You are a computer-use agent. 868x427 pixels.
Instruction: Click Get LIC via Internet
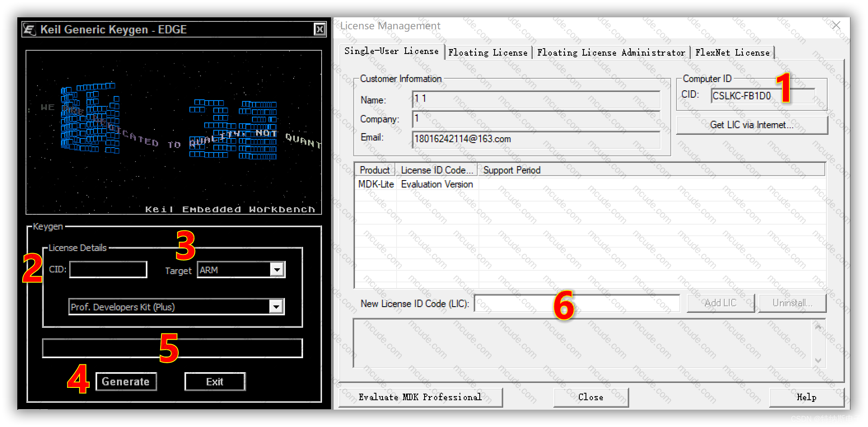752,125
